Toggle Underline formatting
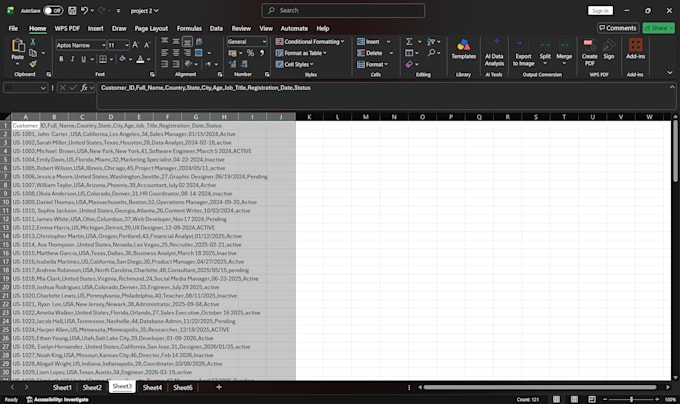 pos(83,59)
